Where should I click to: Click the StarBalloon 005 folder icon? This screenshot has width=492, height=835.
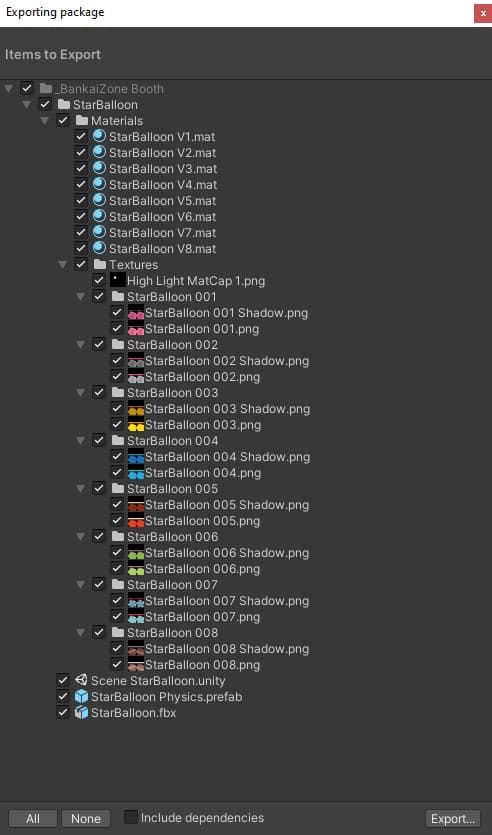[118, 488]
